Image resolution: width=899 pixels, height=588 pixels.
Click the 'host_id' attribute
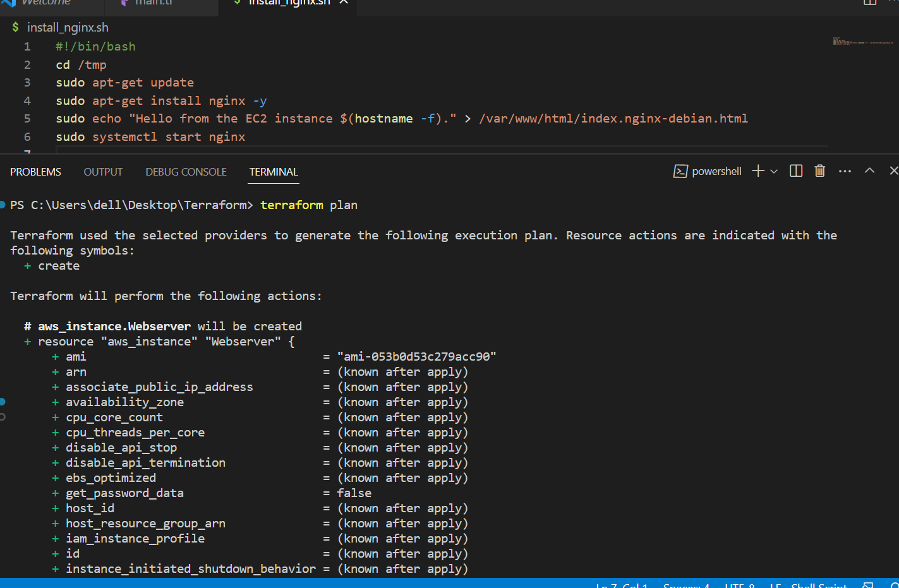[x=90, y=508]
